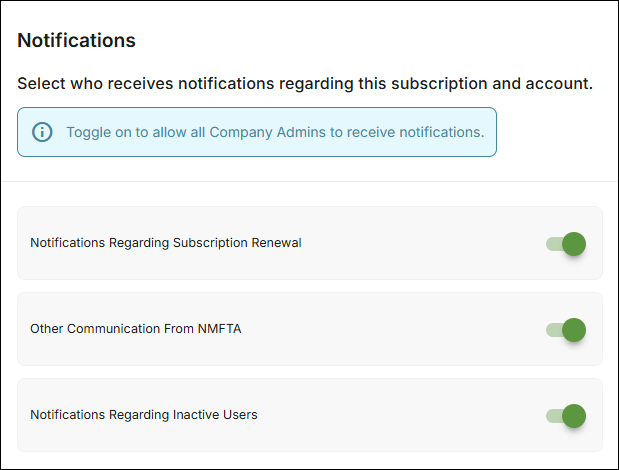
Task: Click the green knob of NMFTA communication switch
Action: pos(574,330)
